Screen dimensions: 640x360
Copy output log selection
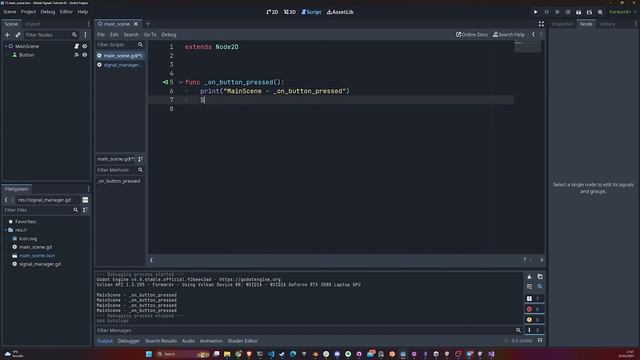pyautogui.click(x=540, y=277)
